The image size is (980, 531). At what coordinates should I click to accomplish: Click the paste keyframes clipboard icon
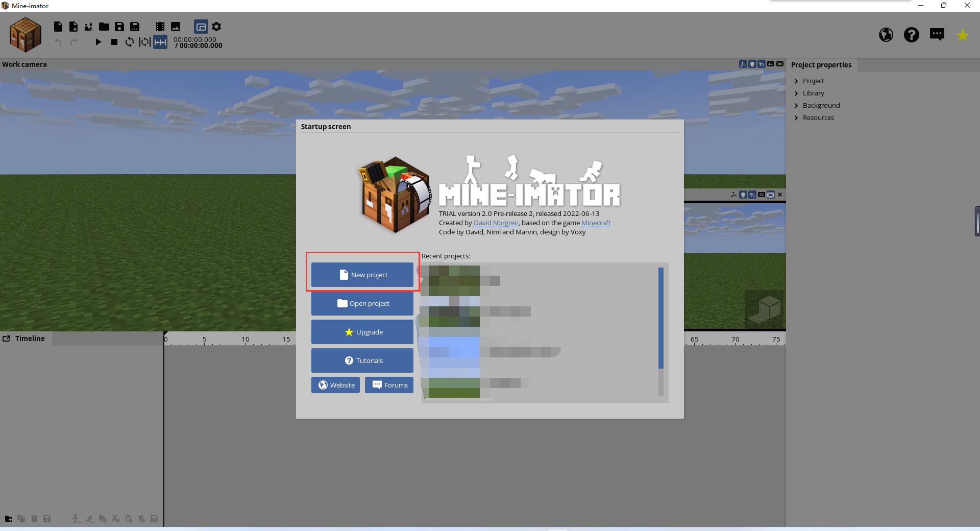pyautogui.click(x=129, y=519)
